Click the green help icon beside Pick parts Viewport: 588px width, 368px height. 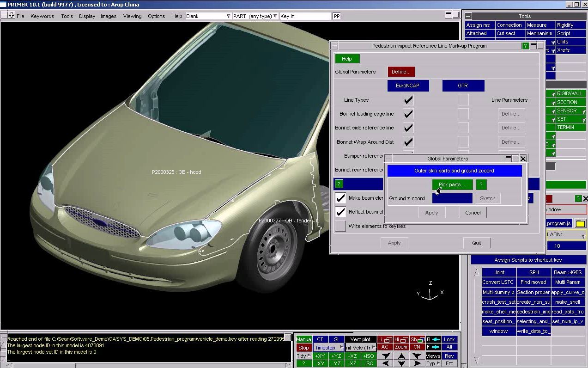pos(481,184)
